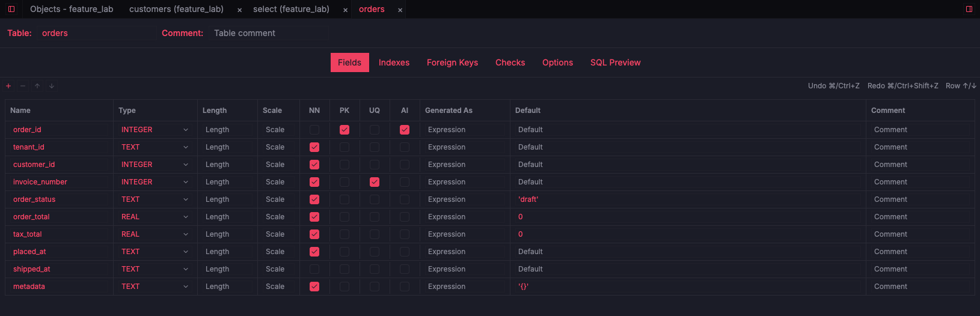Click the Undo shortcut label
Screen dimensions: 980x316
833,86
